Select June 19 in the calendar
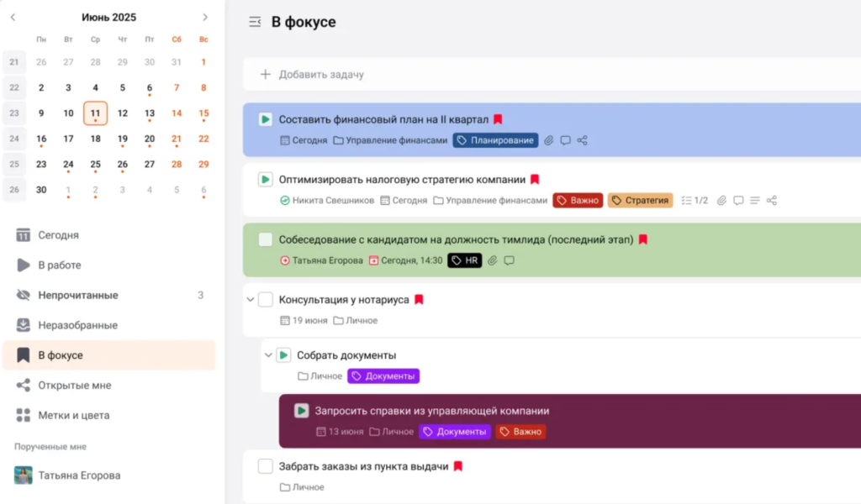 coord(123,139)
